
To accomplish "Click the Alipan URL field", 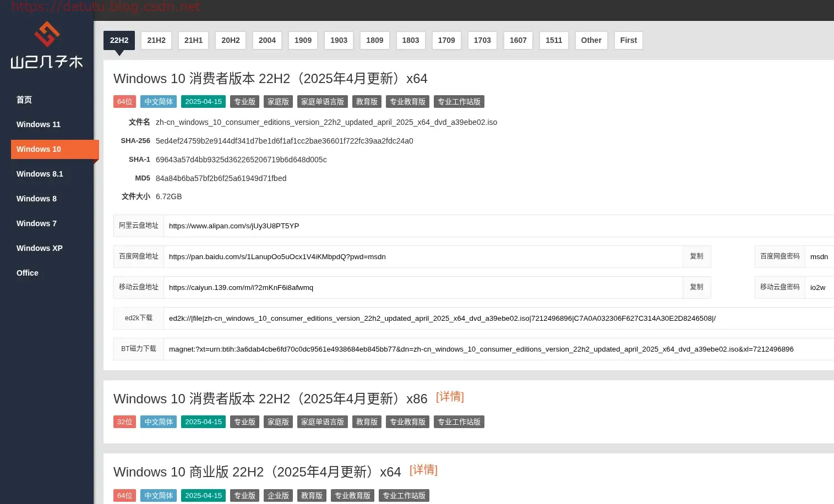I will tap(498, 226).
